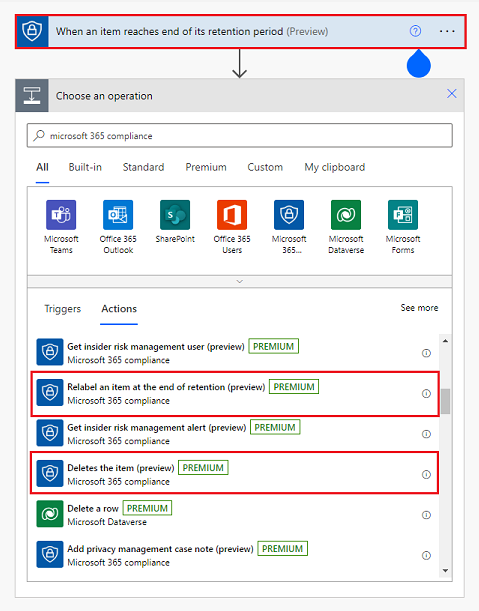Show info for Get insider risk management alert
The image size is (479, 611).
[426, 434]
